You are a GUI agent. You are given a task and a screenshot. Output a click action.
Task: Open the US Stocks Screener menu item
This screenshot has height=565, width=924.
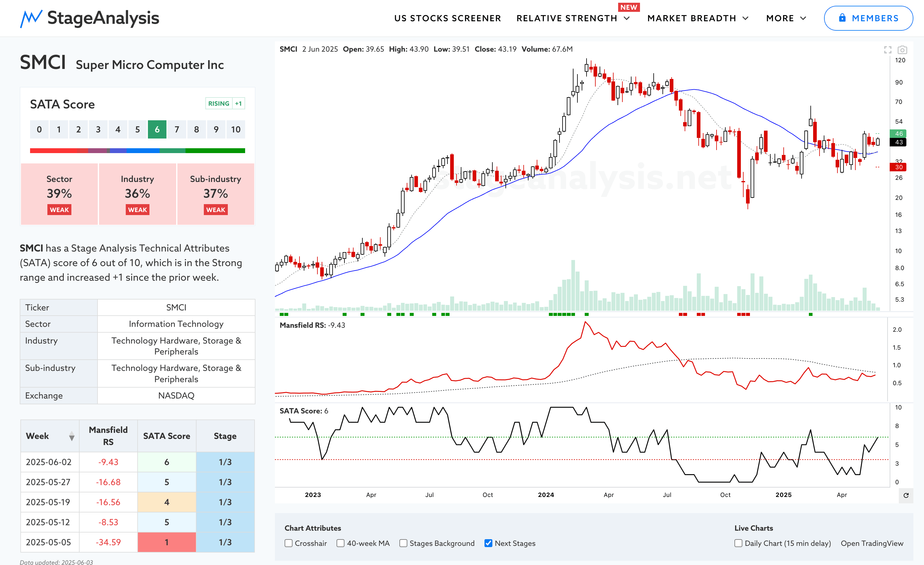[x=447, y=18]
